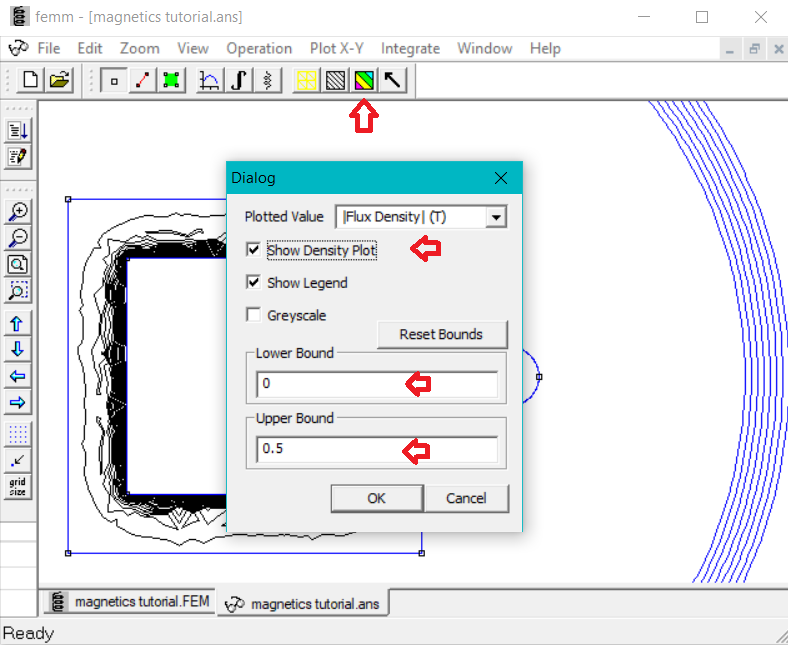Zoom in with the magnifier plus icon
This screenshot has width=788, height=645.
18,211
